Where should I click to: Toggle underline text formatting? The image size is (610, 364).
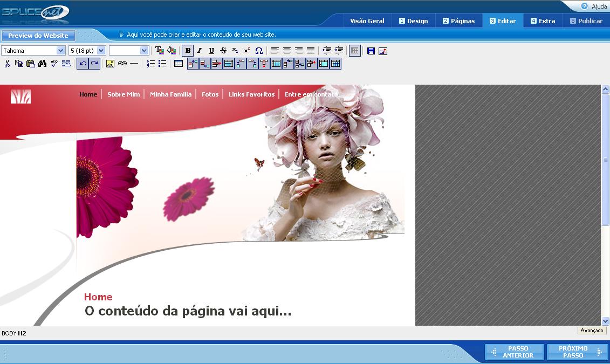tap(211, 51)
